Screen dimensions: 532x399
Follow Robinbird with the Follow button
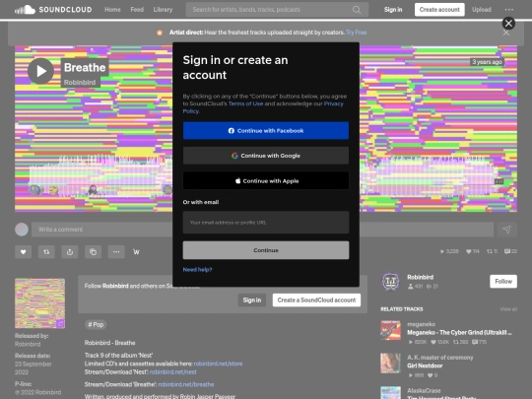coord(503,281)
